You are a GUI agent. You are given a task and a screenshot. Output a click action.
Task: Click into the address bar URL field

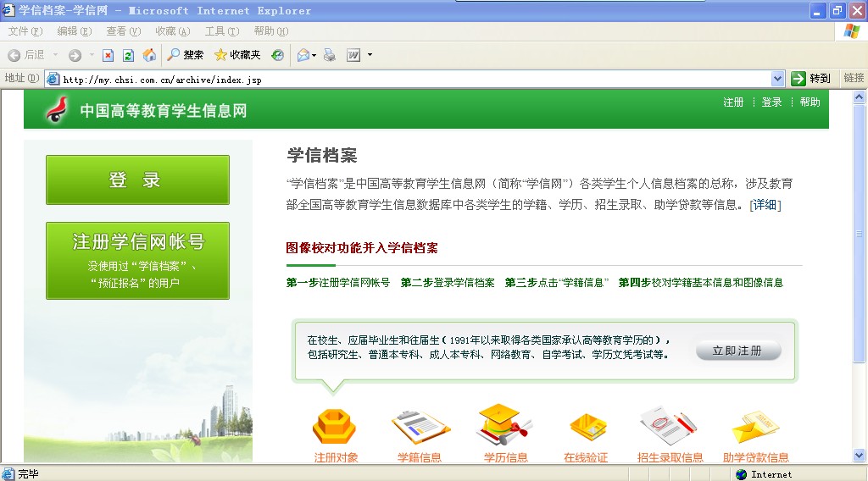(415, 79)
